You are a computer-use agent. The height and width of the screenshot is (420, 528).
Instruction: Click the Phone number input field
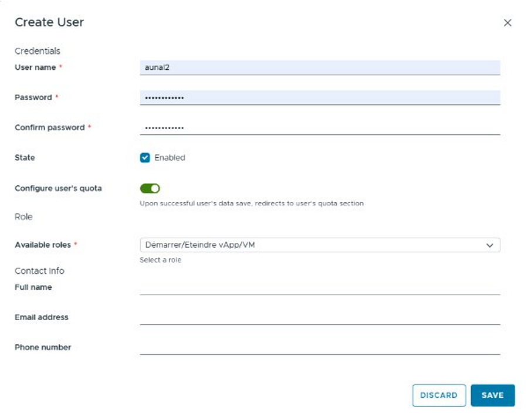[x=319, y=347]
